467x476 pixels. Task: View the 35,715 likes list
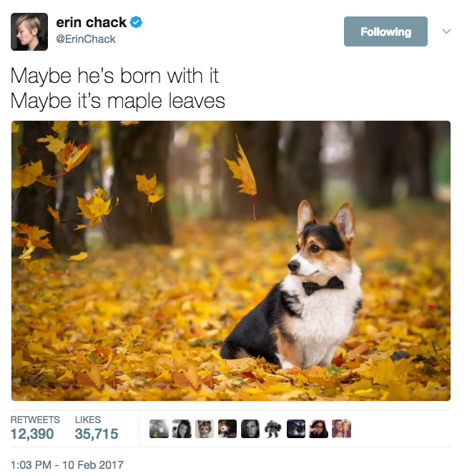(x=97, y=427)
